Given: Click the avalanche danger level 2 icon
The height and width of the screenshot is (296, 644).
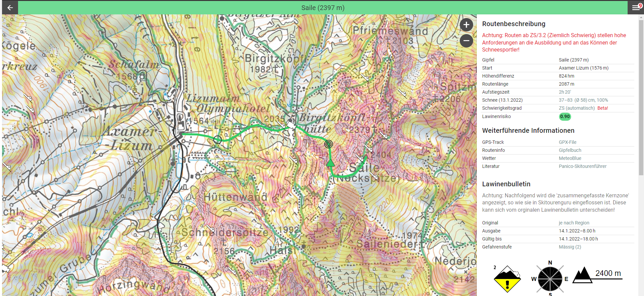Looking at the screenshot, I should coord(507,279).
